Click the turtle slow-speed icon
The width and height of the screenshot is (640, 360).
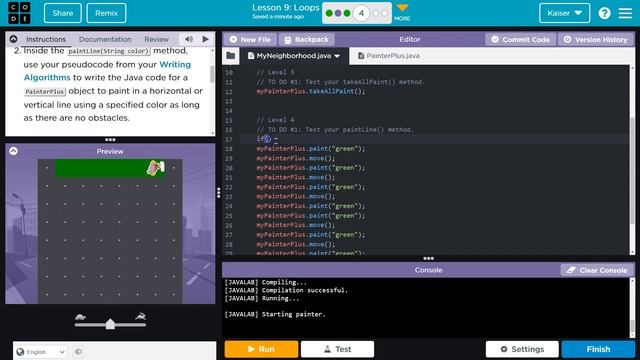click(x=80, y=317)
